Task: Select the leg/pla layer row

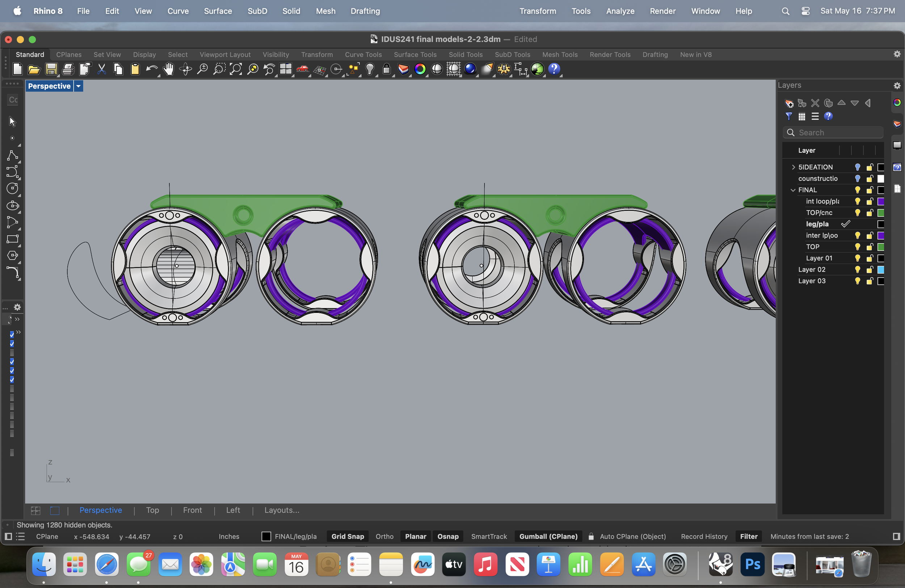Action: 833,224
